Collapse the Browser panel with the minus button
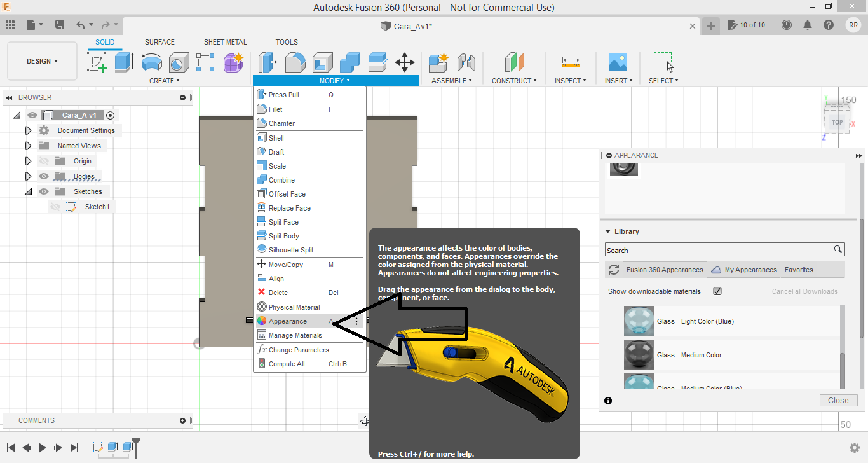868x463 pixels. click(x=183, y=97)
